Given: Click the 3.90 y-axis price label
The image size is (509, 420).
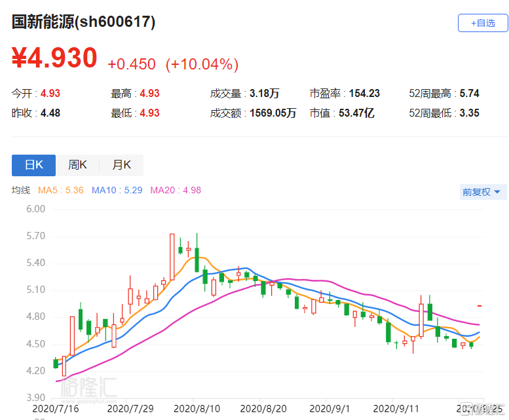Looking at the screenshot, I should click(x=36, y=398).
